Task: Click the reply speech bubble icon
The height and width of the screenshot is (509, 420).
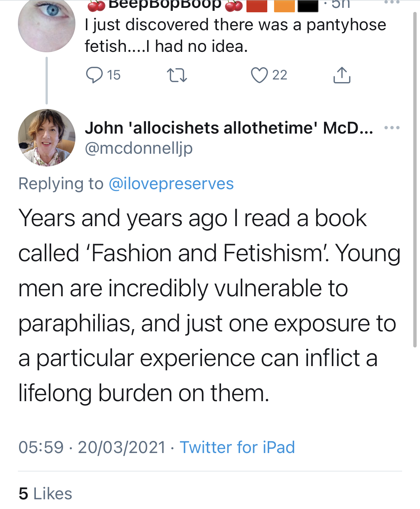Action: pos(94,75)
